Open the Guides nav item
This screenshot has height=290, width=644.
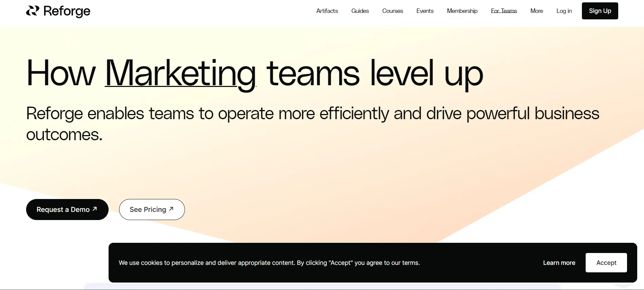360,11
